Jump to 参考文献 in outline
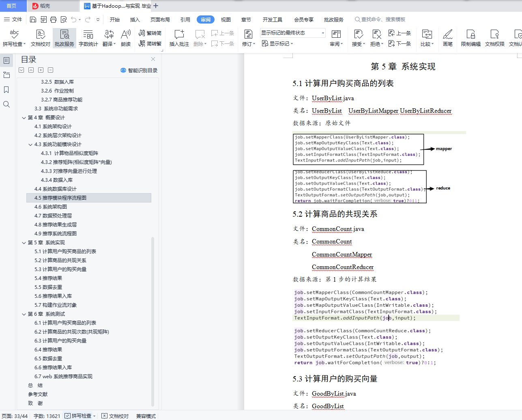The image size is (522, 420). (x=38, y=394)
